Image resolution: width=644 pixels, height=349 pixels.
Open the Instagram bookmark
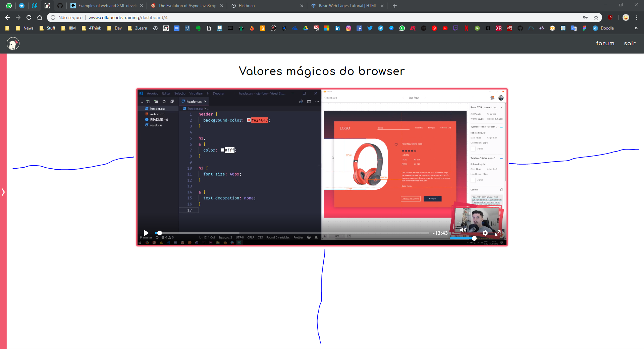coord(348,28)
